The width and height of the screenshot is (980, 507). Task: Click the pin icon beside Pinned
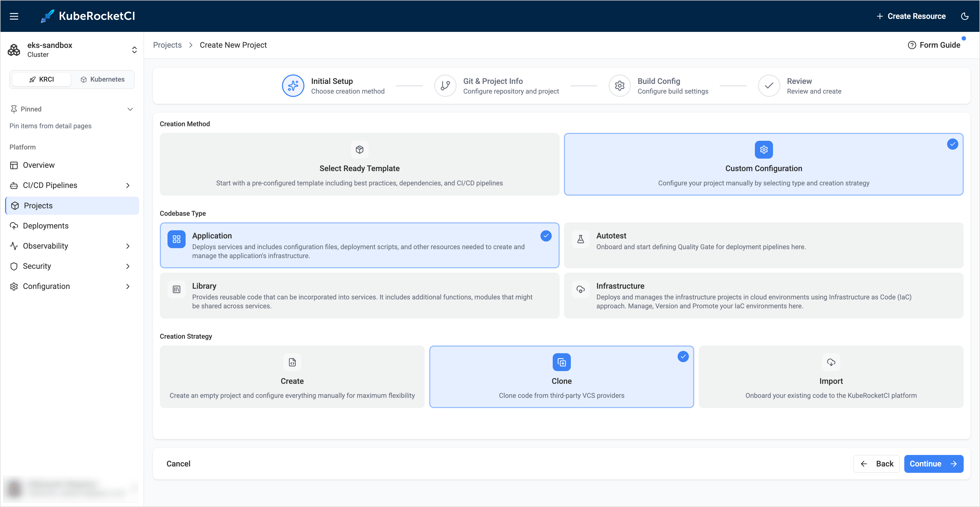click(x=14, y=109)
